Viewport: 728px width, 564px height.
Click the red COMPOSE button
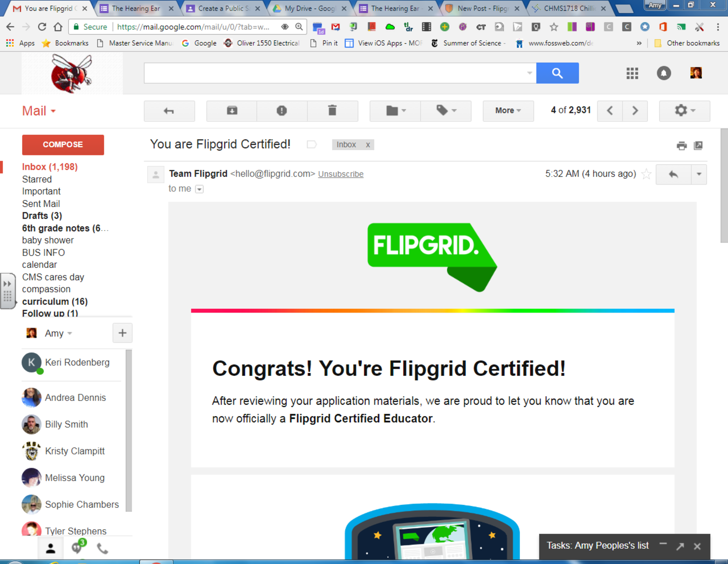click(63, 145)
